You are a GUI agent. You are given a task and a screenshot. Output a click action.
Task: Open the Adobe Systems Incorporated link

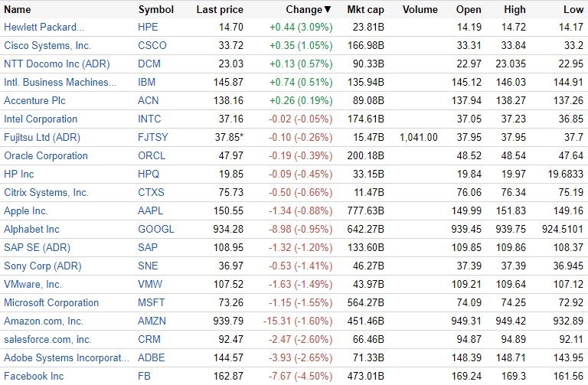click(x=67, y=357)
